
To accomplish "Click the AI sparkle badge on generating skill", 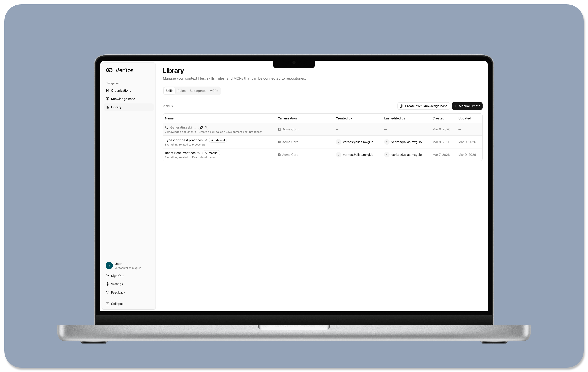I will (204, 127).
